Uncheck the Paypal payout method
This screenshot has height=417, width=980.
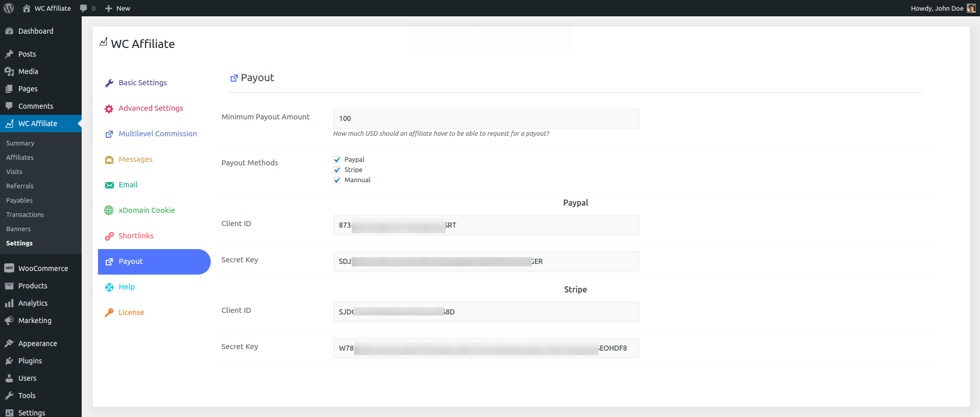pos(337,160)
